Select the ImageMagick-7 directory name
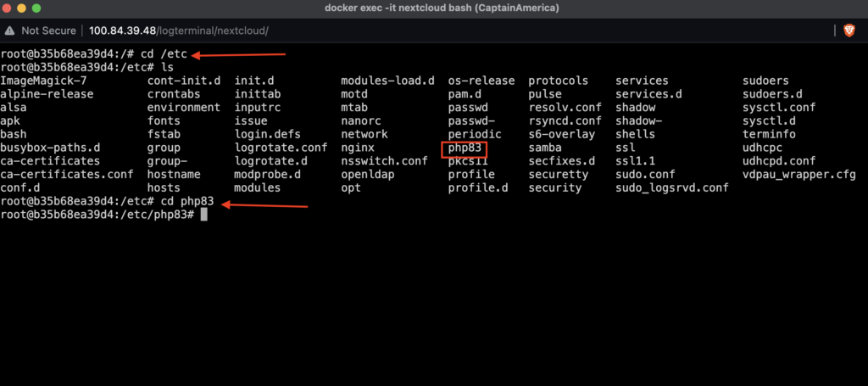 [x=44, y=81]
